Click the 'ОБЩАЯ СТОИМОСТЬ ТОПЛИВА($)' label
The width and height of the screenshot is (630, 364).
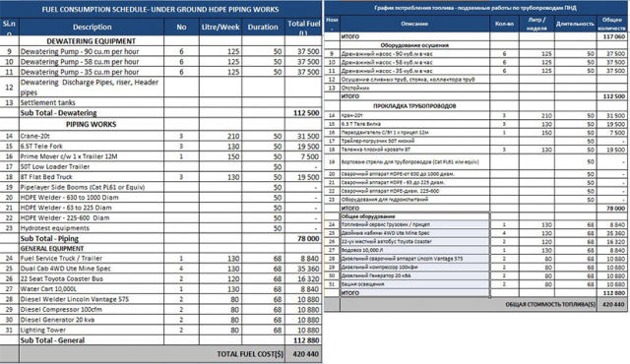pyautogui.click(x=550, y=305)
